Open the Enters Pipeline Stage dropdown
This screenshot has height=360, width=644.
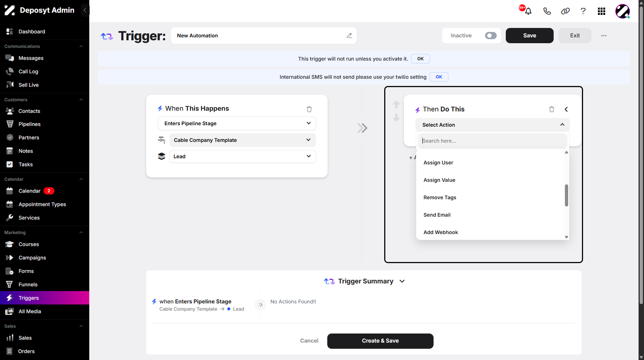[237, 123]
